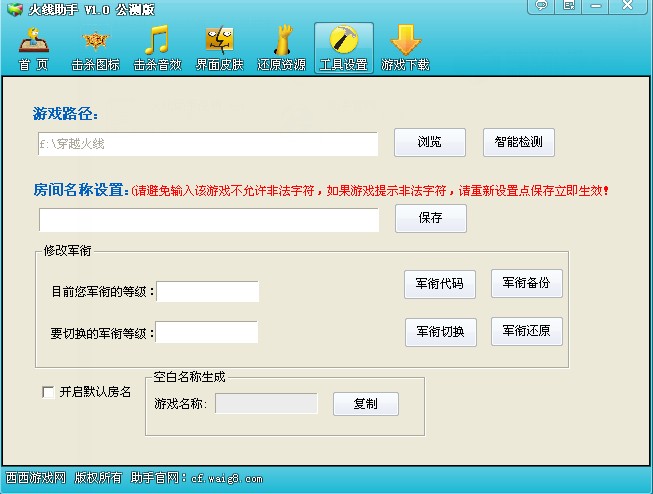Click the 军衔代码 rank code button
The width and height of the screenshot is (653, 494).
point(440,284)
